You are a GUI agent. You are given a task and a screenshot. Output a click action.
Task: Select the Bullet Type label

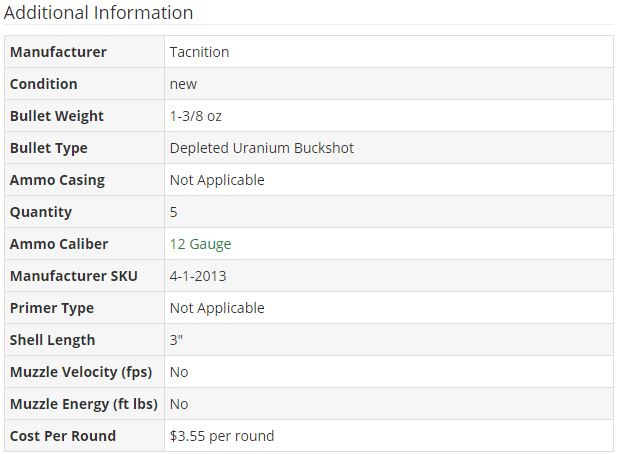coord(49,148)
